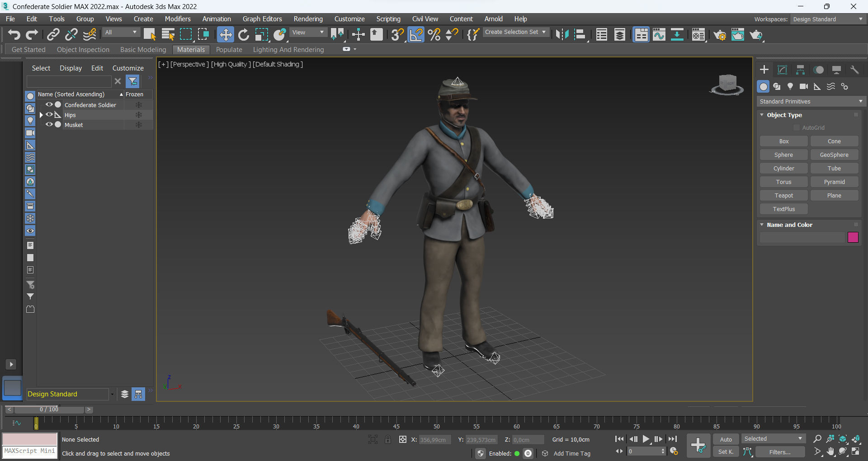Open the Standard Primitives dropdown
868x461 pixels.
[x=811, y=101]
